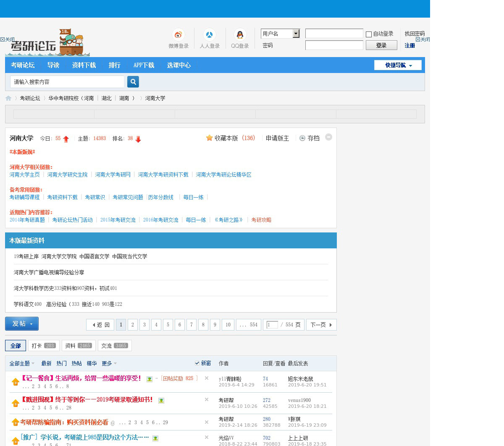Viewport: 504px width, 446px height.
Task: Click the QQ penguin login icon
Action: [240, 35]
